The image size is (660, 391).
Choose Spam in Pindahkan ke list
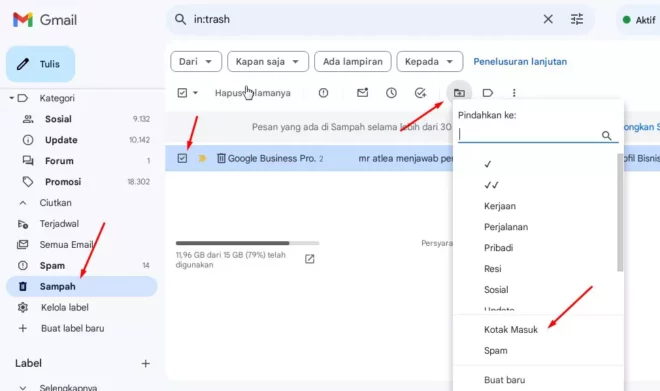click(495, 351)
